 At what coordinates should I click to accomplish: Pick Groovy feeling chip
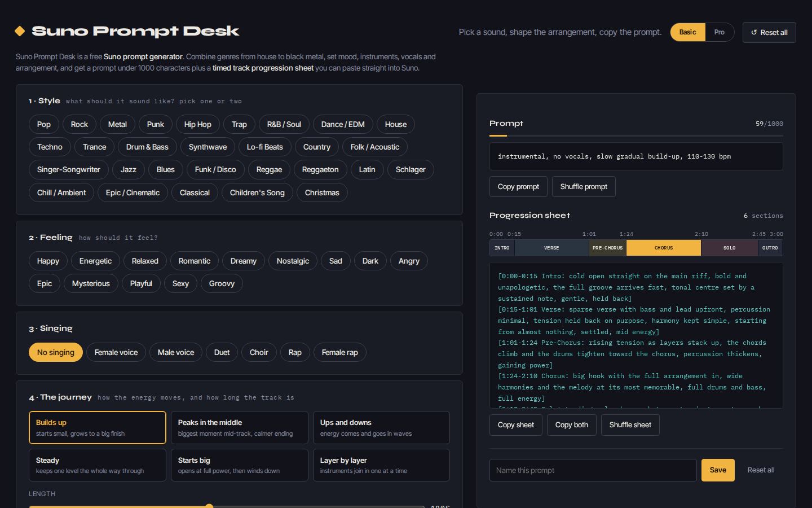[x=222, y=283]
